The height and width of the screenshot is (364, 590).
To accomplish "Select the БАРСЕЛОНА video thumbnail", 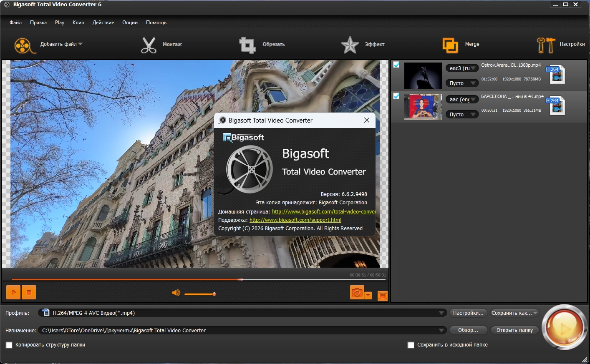I will pos(423,107).
